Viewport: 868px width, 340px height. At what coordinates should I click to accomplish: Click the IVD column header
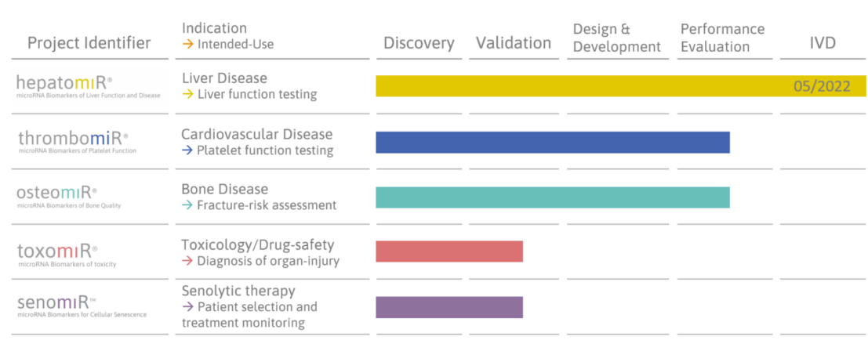823,44
